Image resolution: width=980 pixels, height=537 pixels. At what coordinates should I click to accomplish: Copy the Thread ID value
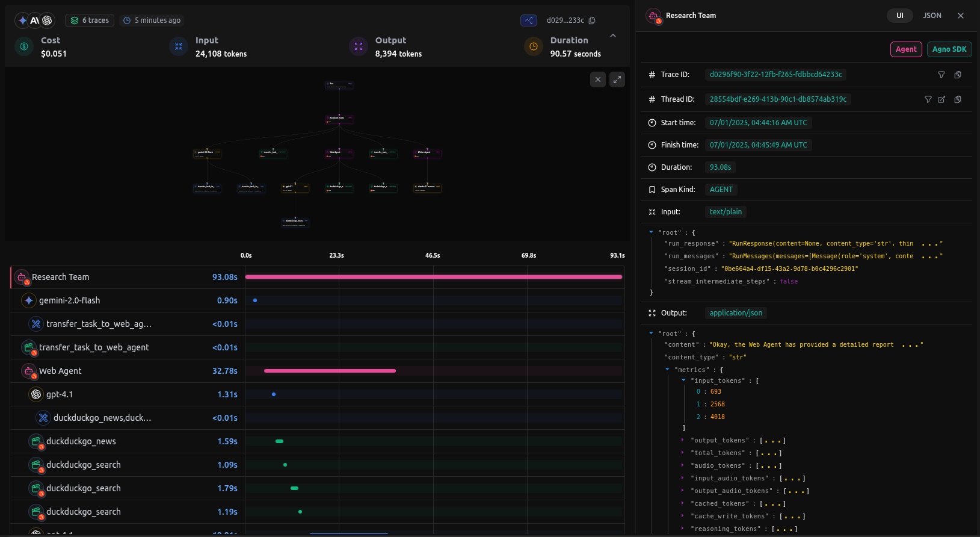click(x=958, y=99)
